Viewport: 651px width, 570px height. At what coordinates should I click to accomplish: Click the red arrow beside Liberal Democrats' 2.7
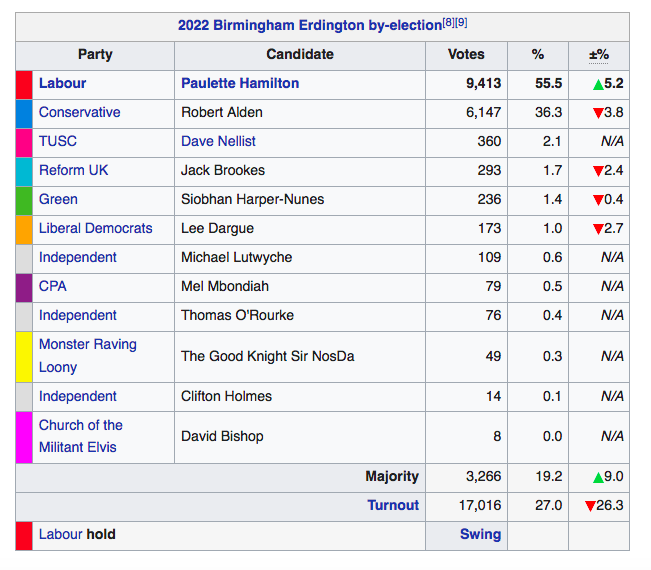point(597,229)
